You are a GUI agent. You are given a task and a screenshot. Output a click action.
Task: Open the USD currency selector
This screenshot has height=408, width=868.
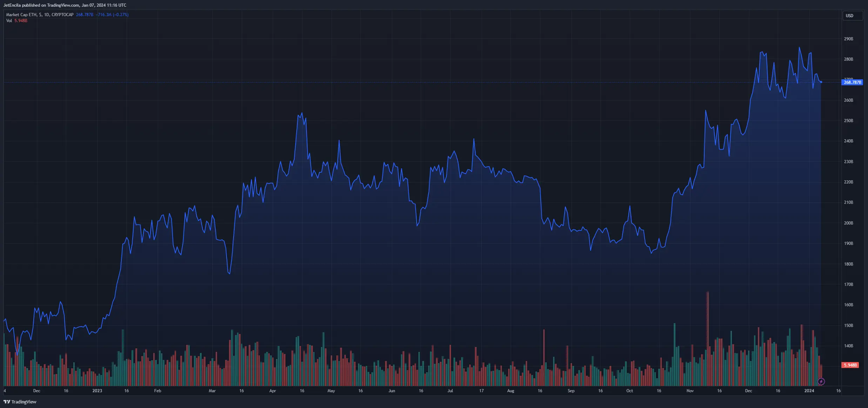(x=852, y=16)
